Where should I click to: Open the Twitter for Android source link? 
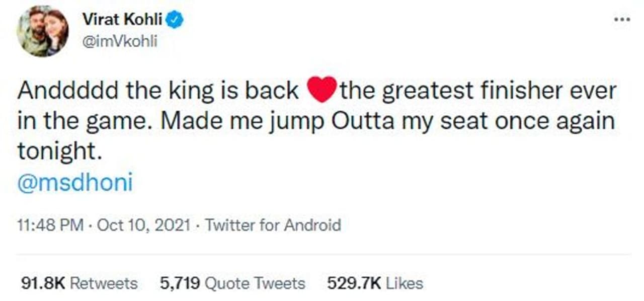pyautogui.click(x=273, y=224)
